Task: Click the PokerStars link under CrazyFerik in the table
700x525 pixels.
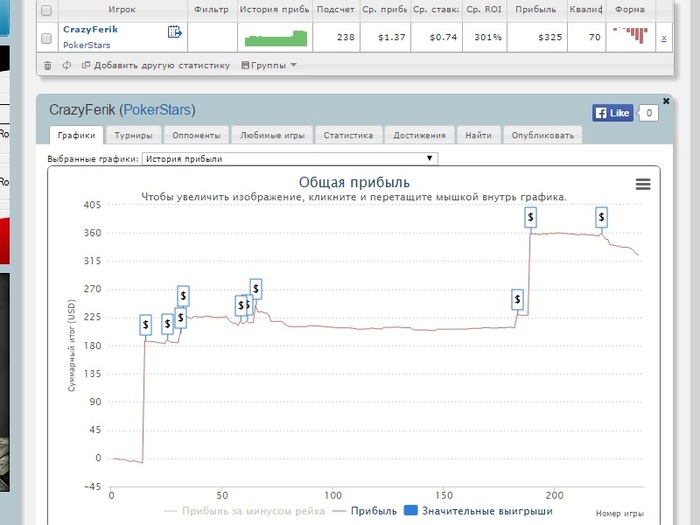Action: coord(87,45)
